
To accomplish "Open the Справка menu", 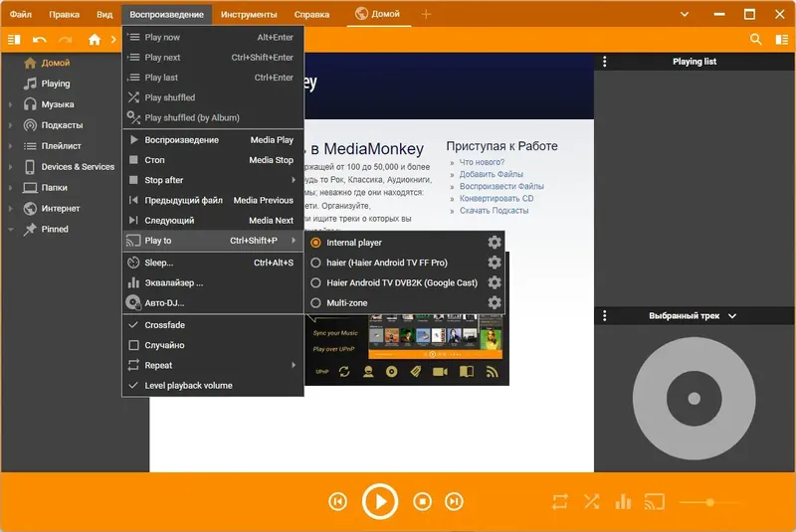I will click(311, 14).
